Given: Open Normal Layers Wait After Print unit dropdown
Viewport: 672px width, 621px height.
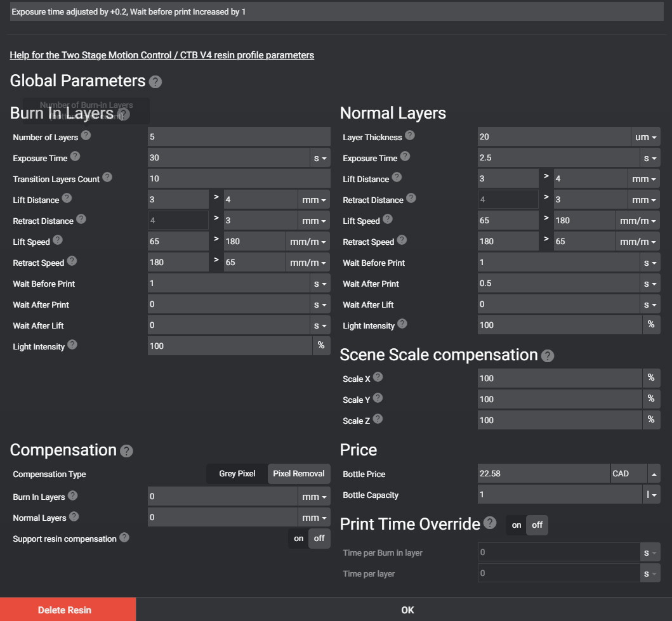Looking at the screenshot, I should pos(650,284).
